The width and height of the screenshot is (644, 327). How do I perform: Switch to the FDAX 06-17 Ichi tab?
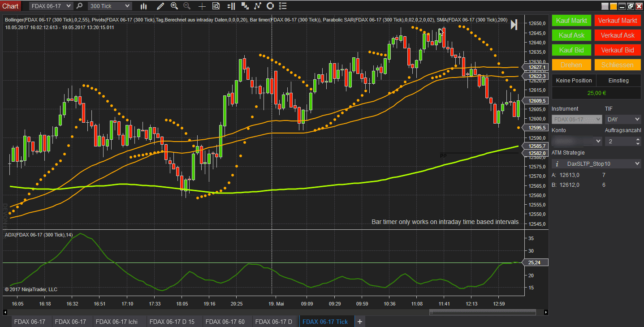point(117,322)
